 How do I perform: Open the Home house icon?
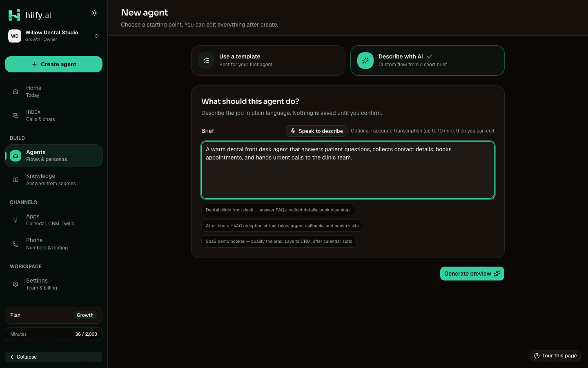point(16,92)
